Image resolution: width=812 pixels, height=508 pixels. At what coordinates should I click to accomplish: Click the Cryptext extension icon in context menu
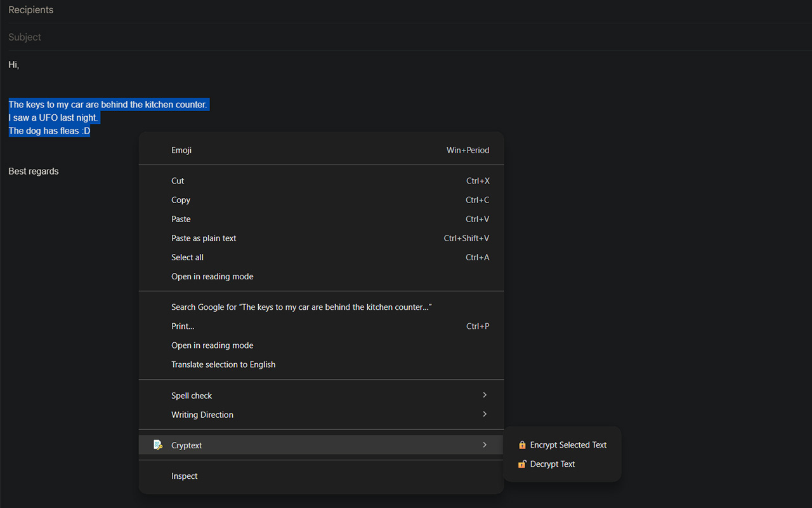pyautogui.click(x=158, y=445)
